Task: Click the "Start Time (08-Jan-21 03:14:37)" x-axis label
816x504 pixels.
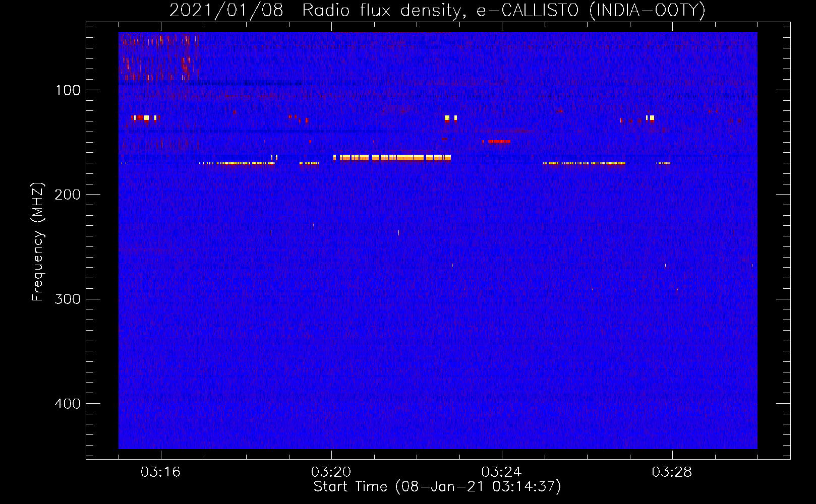Action: point(437,487)
